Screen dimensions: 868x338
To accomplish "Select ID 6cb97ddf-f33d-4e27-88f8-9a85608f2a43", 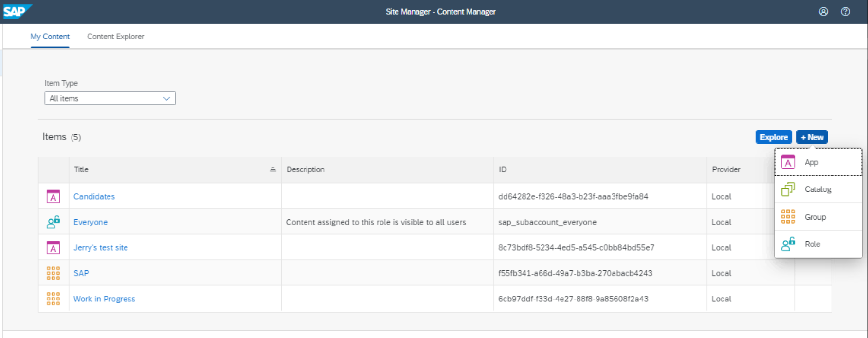I will [x=573, y=299].
